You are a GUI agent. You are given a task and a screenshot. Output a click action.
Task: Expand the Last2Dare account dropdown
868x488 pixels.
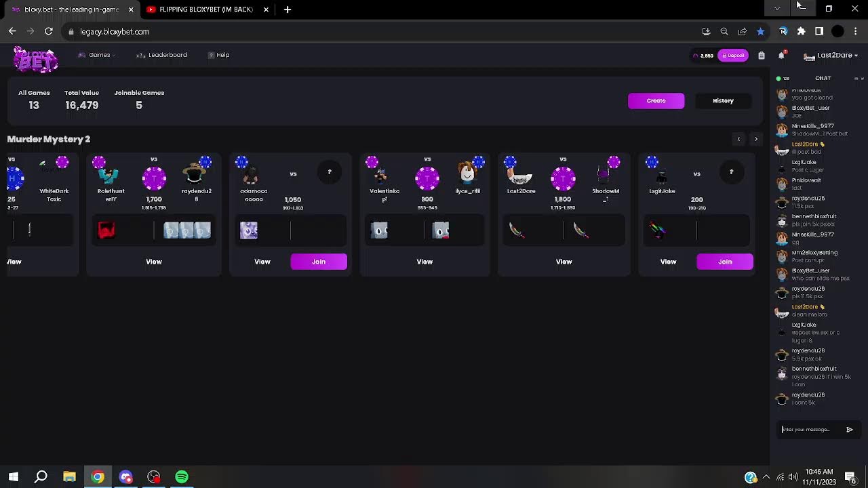[x=831, y=56]
